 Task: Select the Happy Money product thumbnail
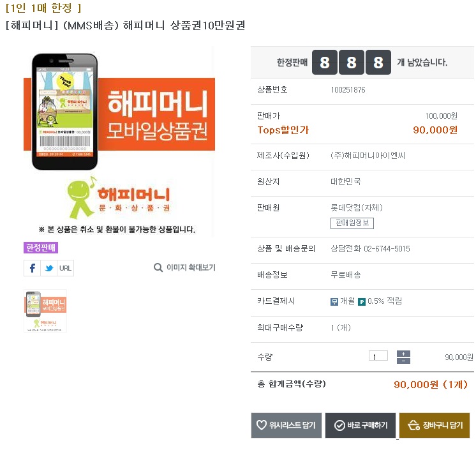[45, 311]
